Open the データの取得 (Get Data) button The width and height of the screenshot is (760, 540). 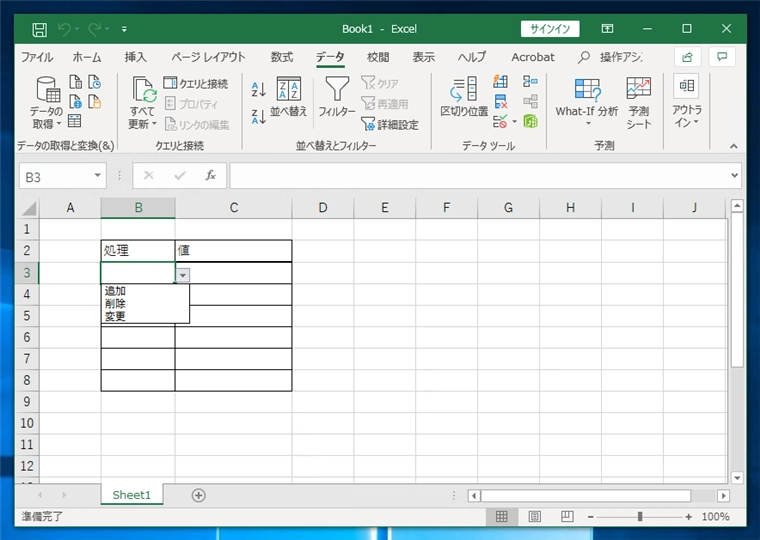coord(47,103)
